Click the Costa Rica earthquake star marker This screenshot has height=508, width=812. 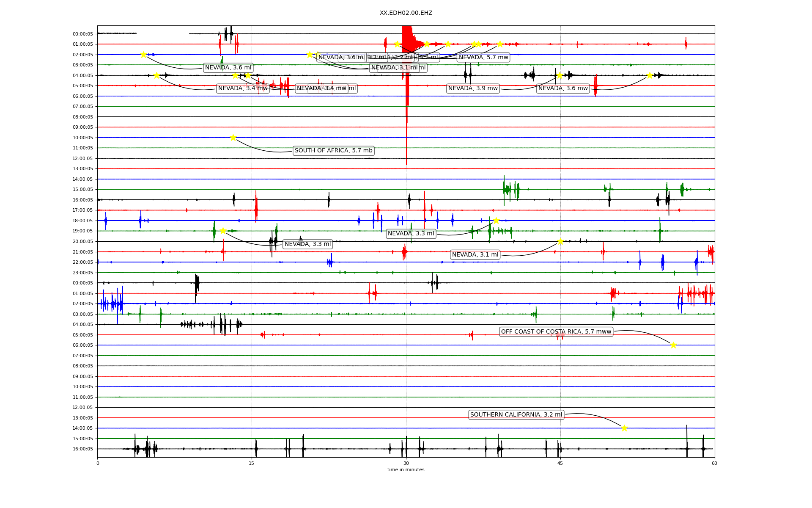pyautogui.click(x=673, y=345)
